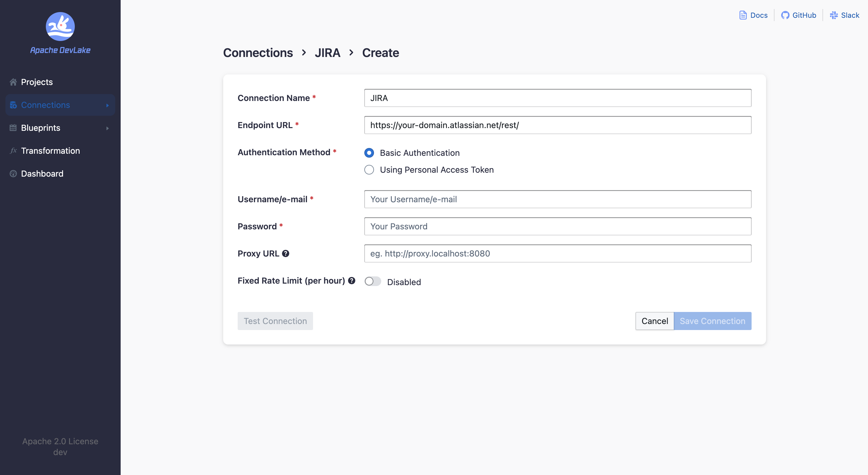The image size is (868, 475).
Task: Expand the Blueprints submenu arrow
Action: (107, 128)
